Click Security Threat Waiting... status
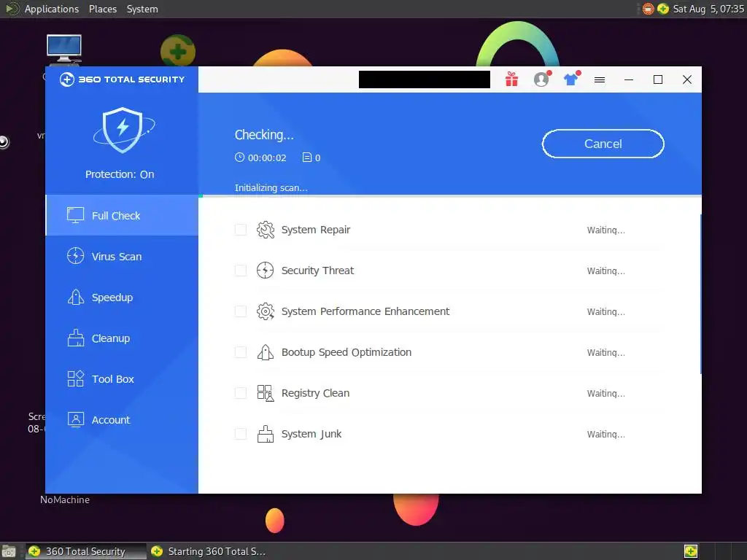This screenshot has height=560, width=747. [x=605, y=271]
